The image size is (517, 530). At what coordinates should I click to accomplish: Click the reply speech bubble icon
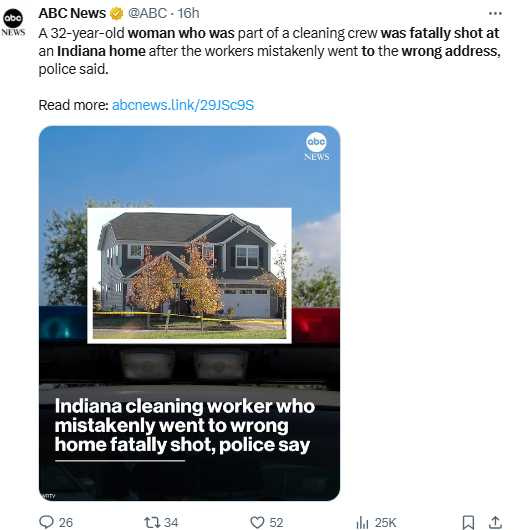point(46,522)
